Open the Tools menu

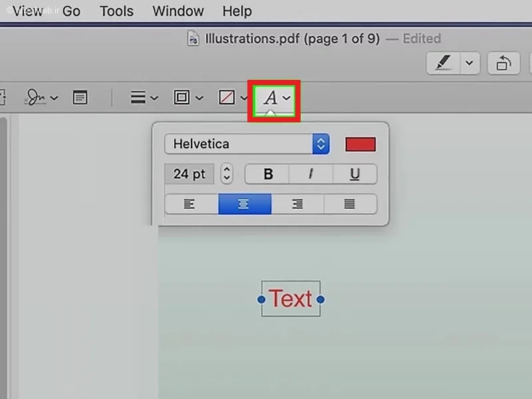pos(116,11)
